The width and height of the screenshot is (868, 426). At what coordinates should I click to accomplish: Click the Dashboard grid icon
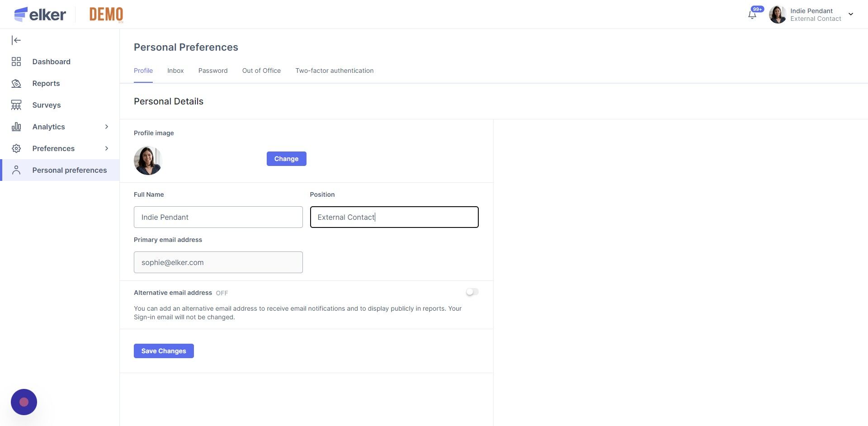click(16, 62)
